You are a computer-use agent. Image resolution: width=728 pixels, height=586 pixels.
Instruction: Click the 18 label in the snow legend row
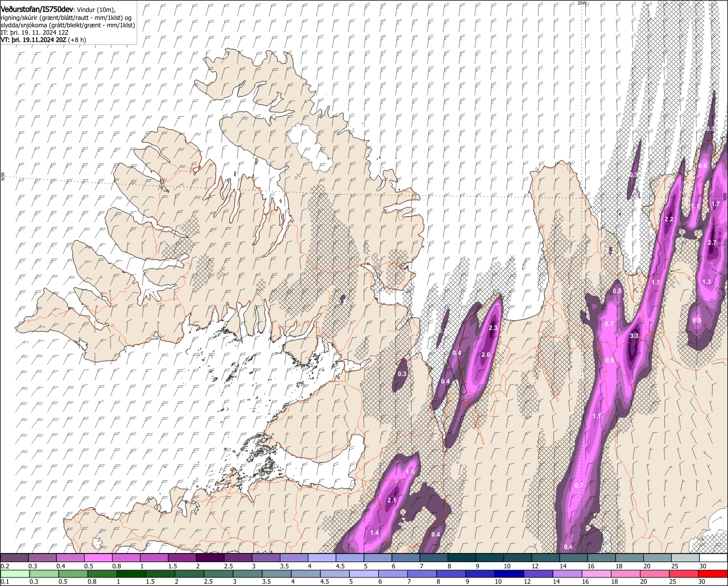click(x=620, y=566)
